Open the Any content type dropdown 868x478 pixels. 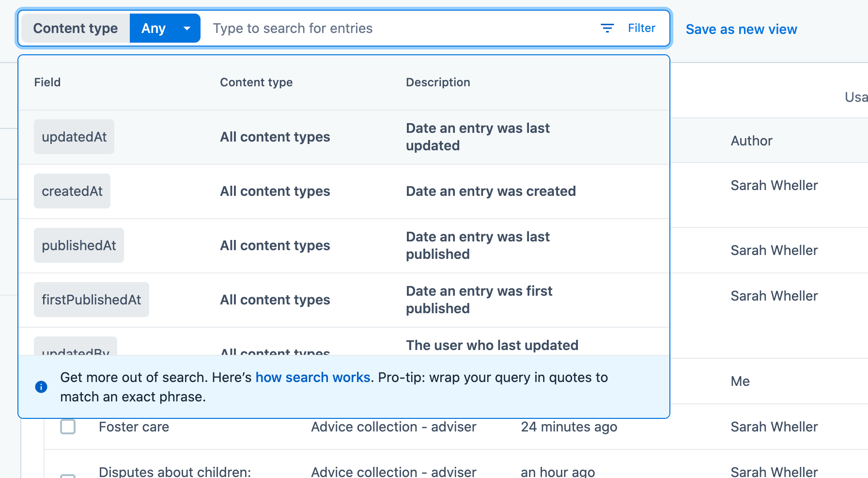(154, 28)
